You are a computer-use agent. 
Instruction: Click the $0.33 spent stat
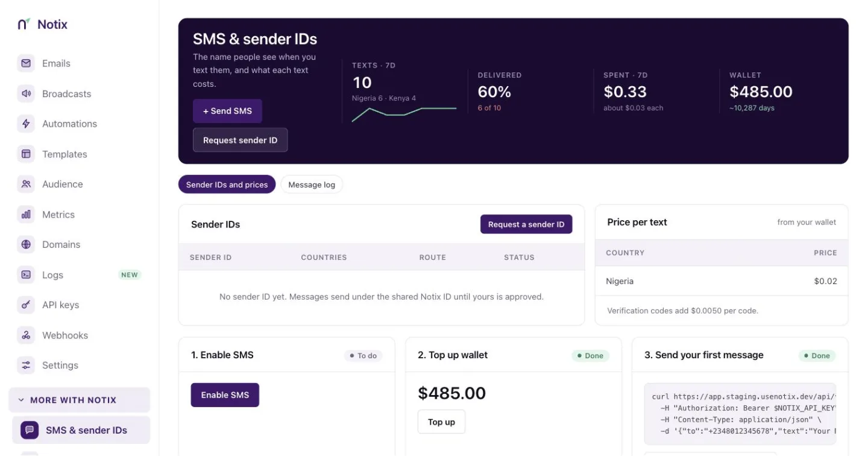(625, 92)
